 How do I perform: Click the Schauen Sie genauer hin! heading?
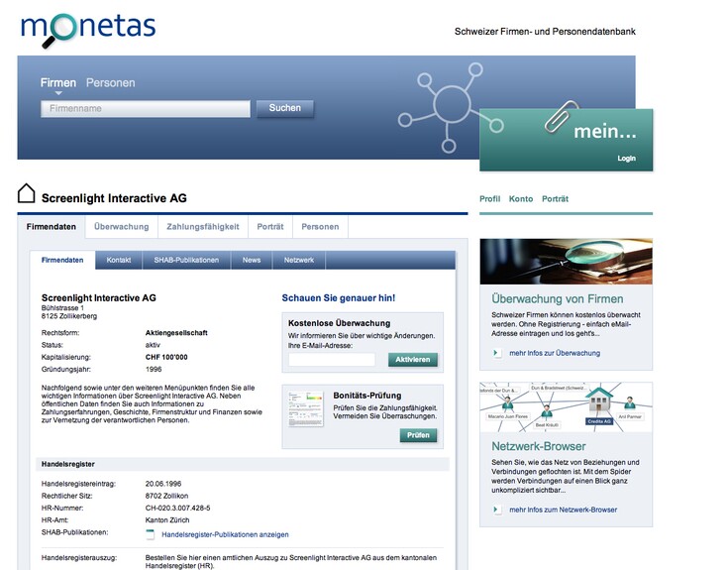coord(339,298)
